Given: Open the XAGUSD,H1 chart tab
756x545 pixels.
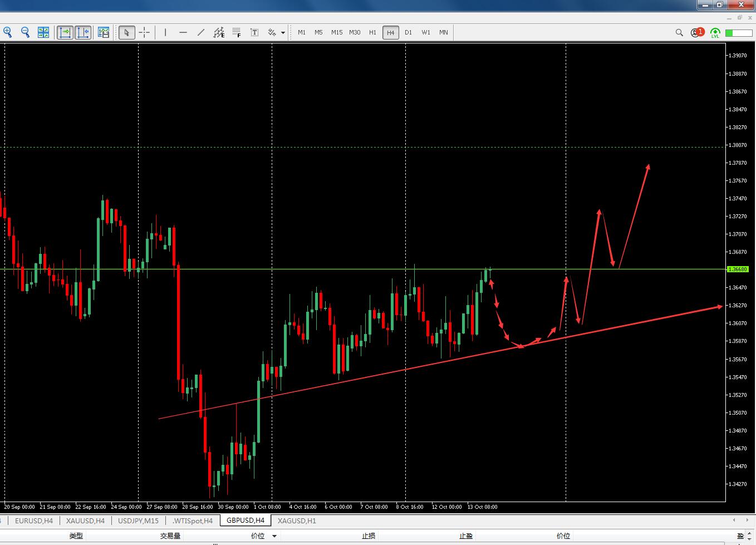Looking at the screenshot, I should [297, 521].
